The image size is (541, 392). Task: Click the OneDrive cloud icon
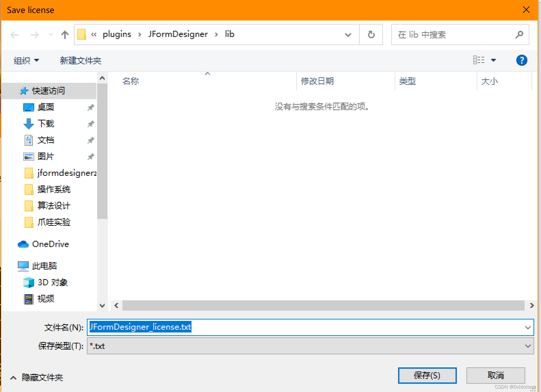(x=23, y=244)
